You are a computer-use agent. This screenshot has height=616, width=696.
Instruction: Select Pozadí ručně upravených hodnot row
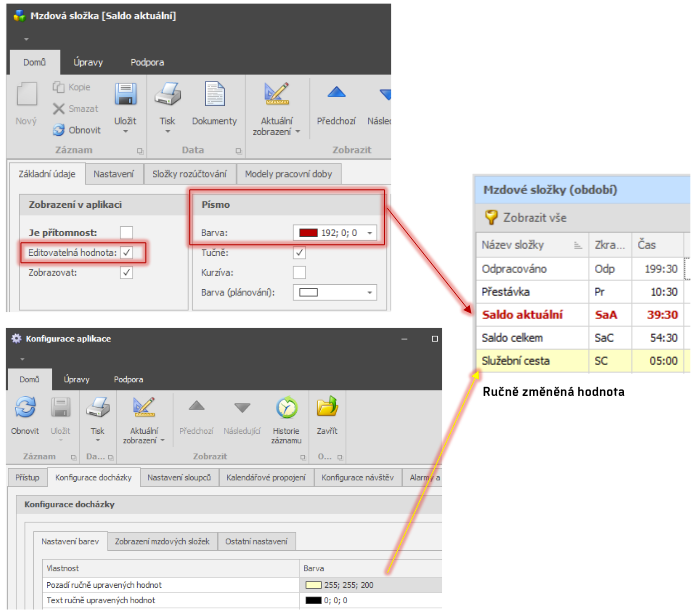(242, 585)
